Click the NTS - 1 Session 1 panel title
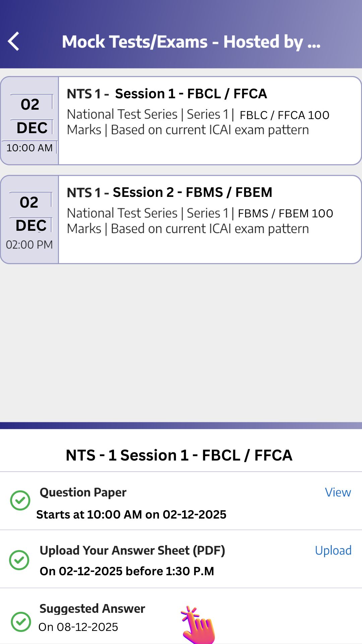The width and height of the screenshot is (362, 644). coord(179,455)
